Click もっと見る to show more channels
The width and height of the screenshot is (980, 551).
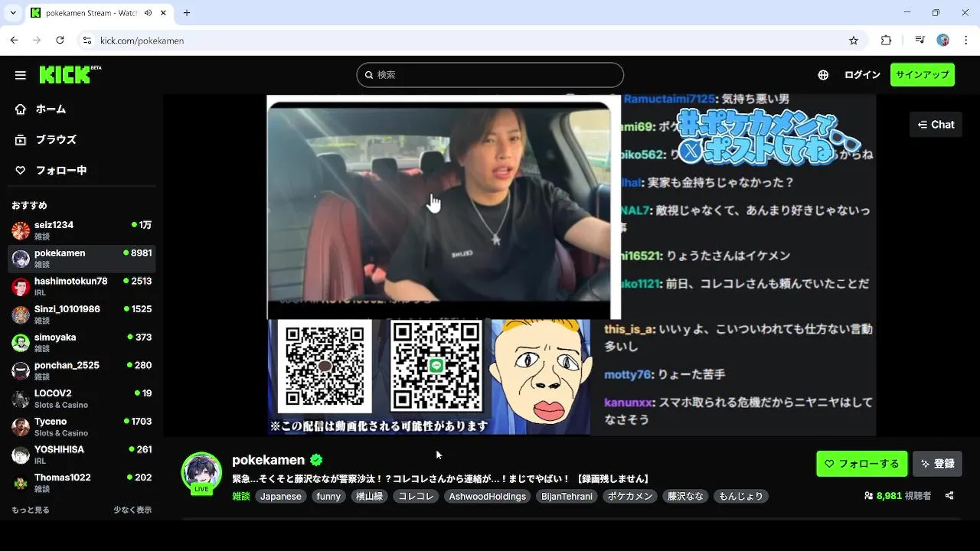coord(31,510)
